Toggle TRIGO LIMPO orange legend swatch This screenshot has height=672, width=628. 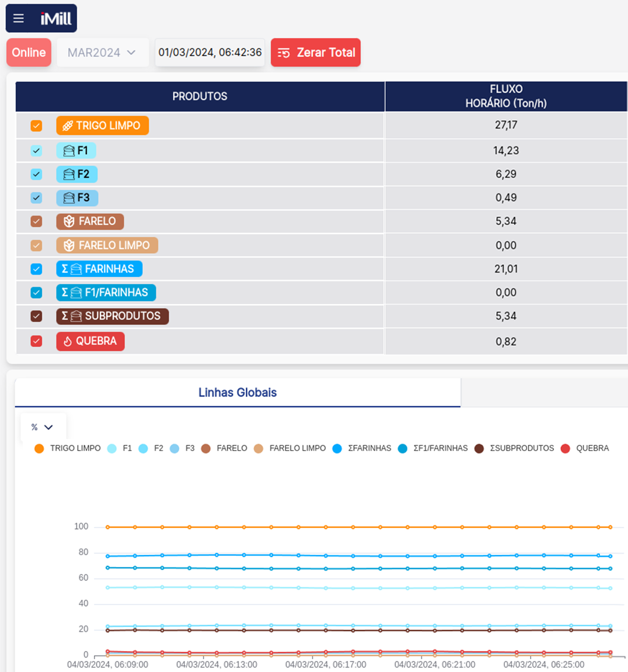tap(39, 449)
